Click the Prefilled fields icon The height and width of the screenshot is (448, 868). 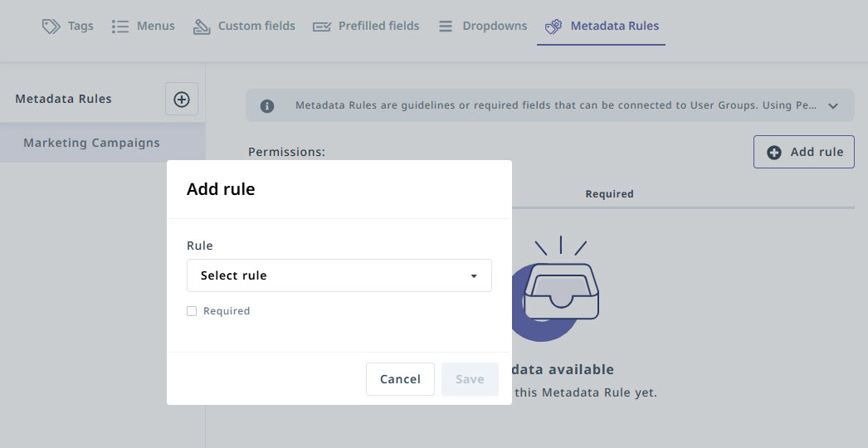[x=322, y=27]
